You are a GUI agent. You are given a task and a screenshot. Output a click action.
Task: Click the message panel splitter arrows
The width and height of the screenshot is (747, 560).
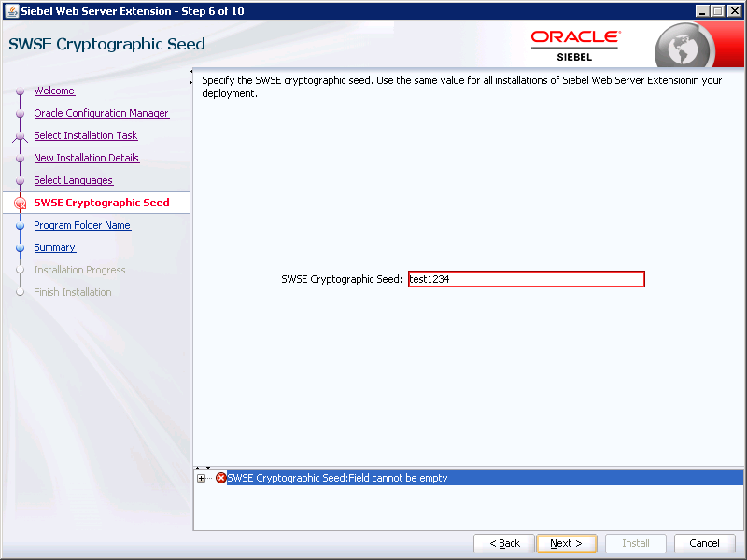[x=203, y=468]
